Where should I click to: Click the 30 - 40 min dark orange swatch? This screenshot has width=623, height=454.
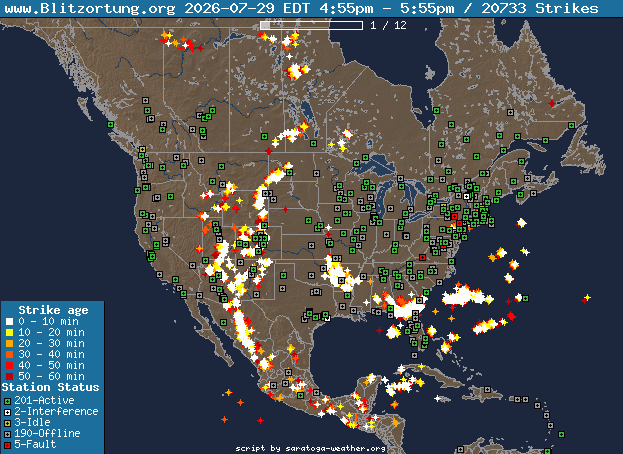pos(10,354)
